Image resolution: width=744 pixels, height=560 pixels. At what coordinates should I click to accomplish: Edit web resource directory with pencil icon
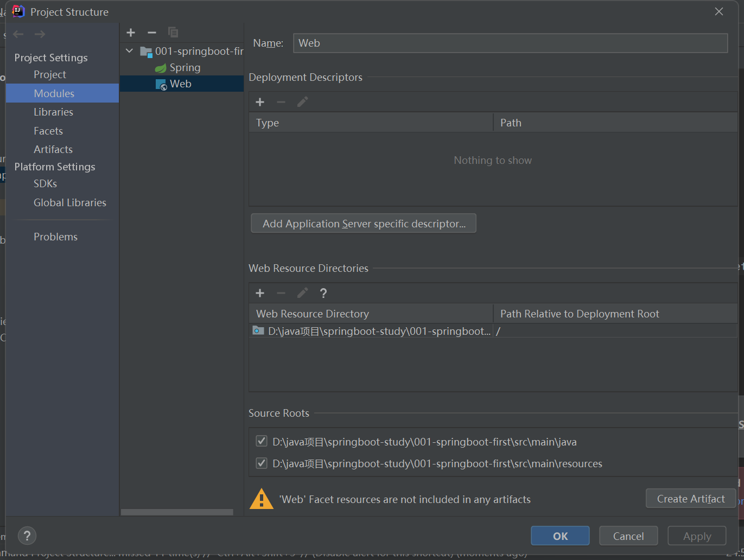tap(302, 293)
